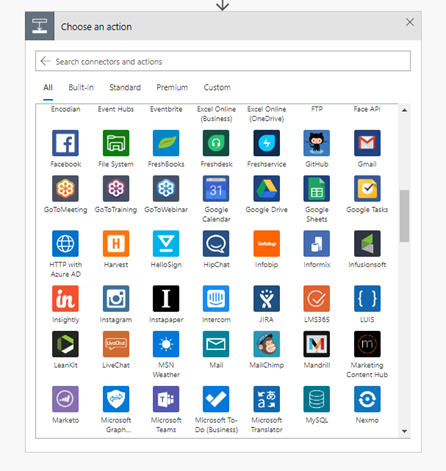Pick the Microsoft Translator connector
This screenshot has width=446, height=471.
pyautogui.click(x=266, y=399)
